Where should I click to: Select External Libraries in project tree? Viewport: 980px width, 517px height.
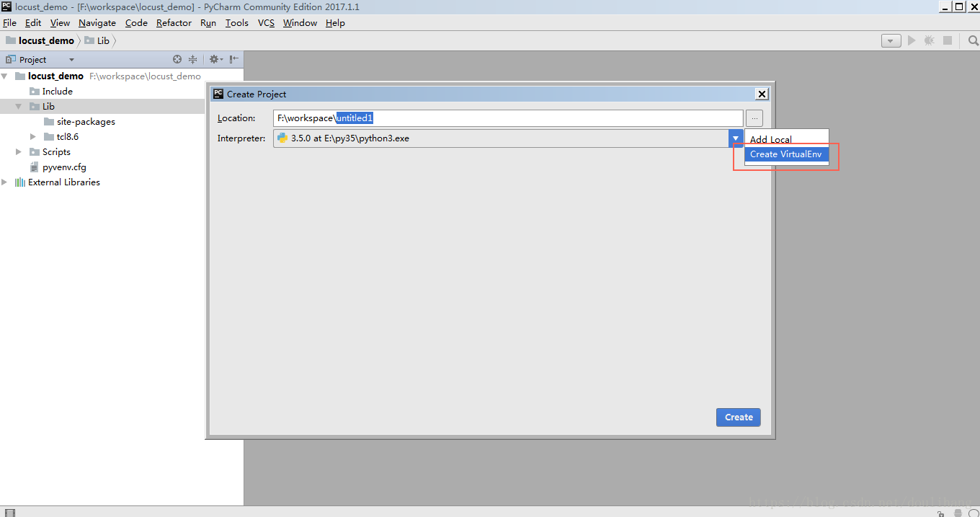[x=58, y=182]
